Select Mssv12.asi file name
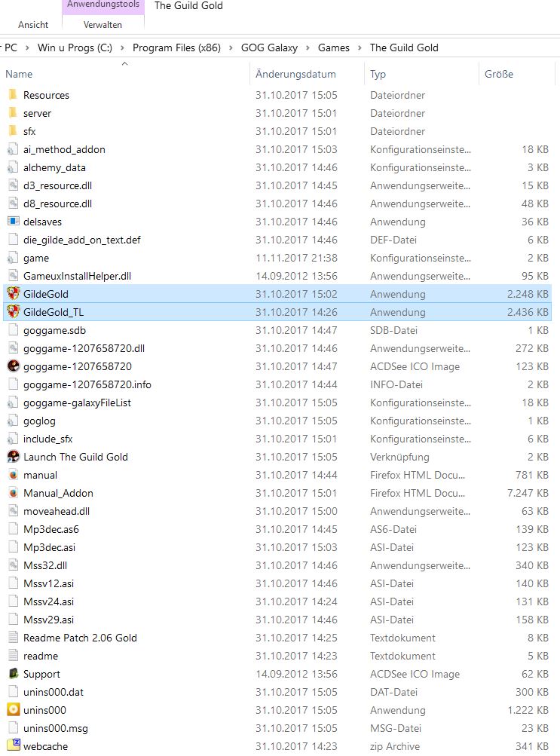 [x=49, y=583]
